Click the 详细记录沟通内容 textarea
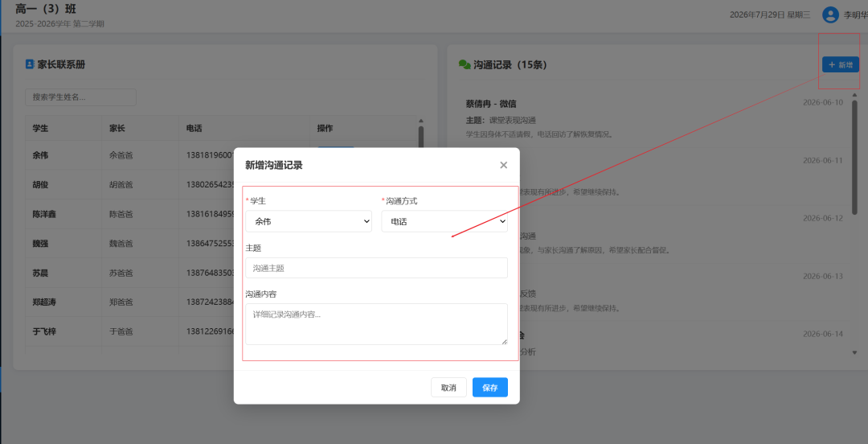The height and width of the screenshot is (444, 868). [x=376, y=323]
